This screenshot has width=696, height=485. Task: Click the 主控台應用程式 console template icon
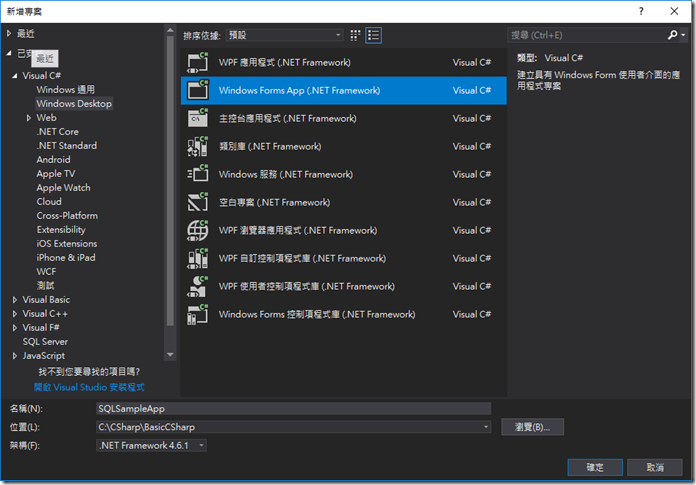198,118
